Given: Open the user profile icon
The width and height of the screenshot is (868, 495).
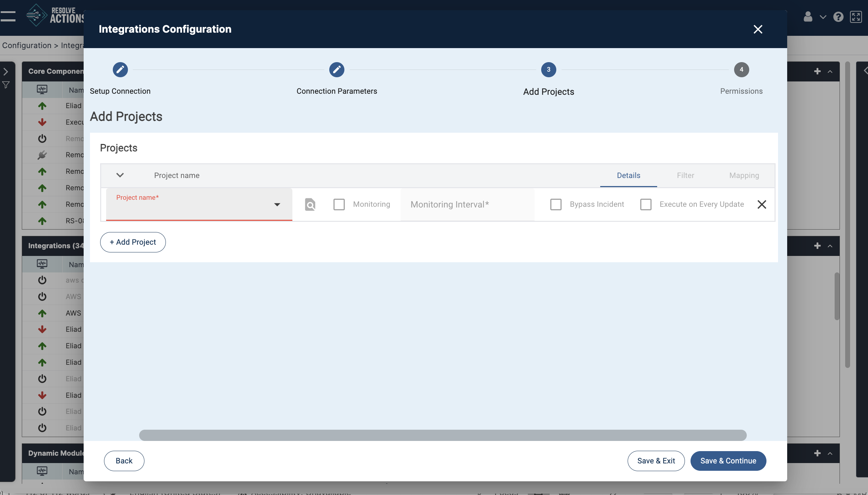Looking at the screenshot, I should point(808,16).
